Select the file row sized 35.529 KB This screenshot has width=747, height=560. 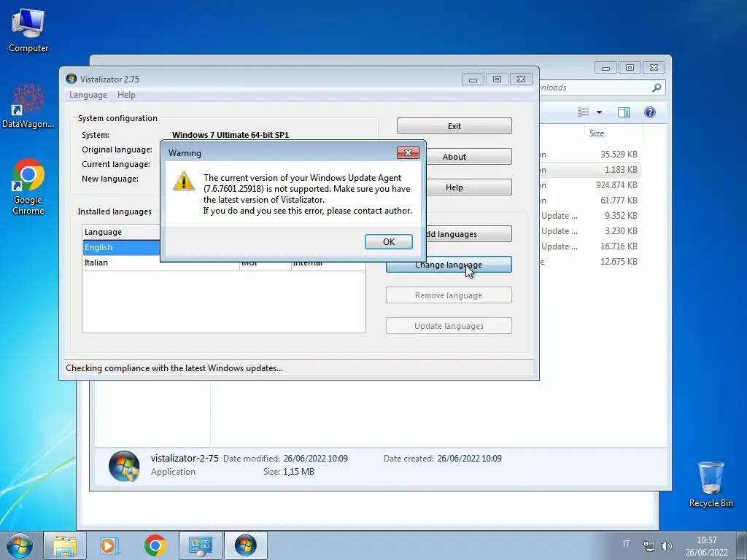(589, 155)
